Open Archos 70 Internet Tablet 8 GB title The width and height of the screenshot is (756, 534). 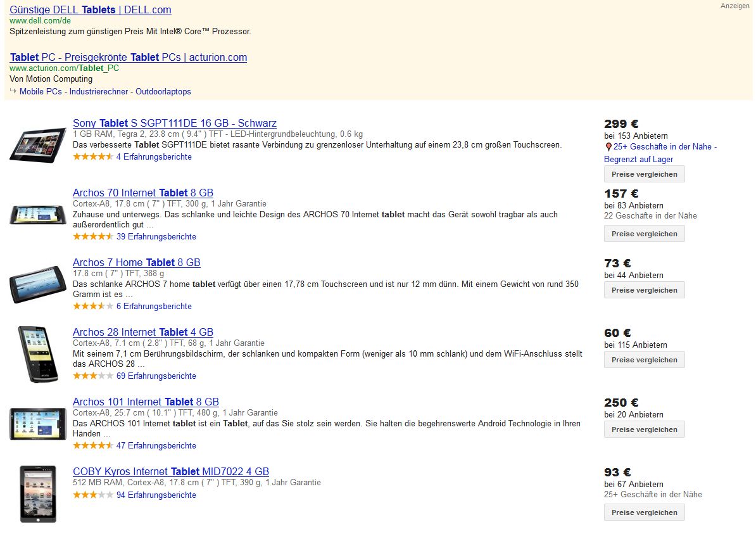142,193
